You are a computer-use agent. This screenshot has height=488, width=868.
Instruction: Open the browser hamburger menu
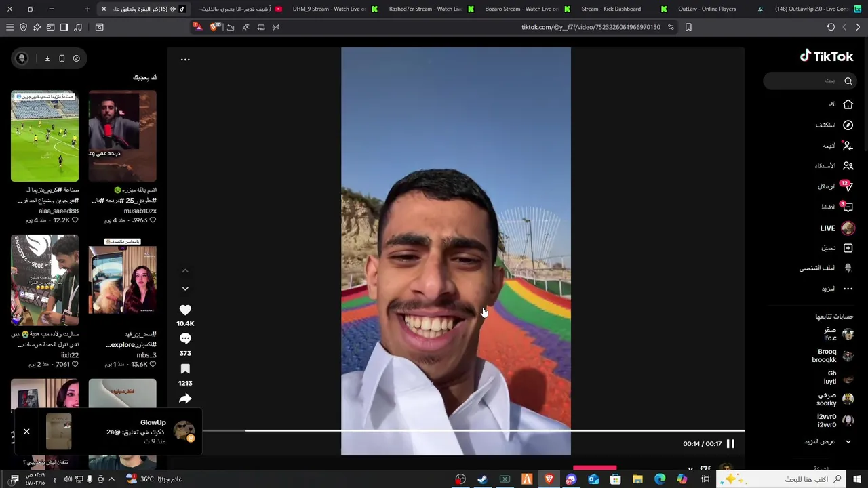point(9,27)
